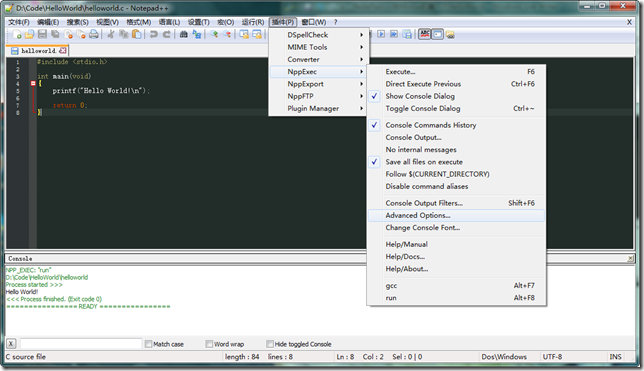Expand the NppExport submenu
The width and height of the screenshot is (644, 371).
point(319,84)
